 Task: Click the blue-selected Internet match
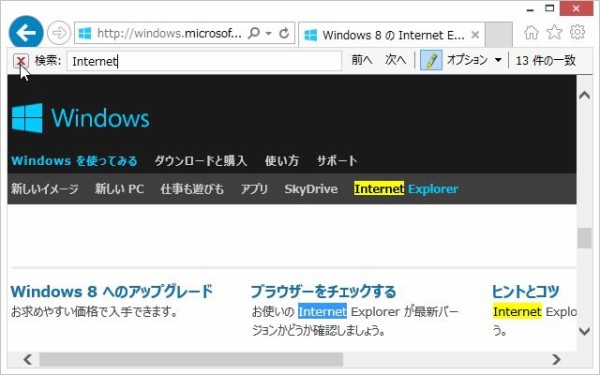pos(322,312)
